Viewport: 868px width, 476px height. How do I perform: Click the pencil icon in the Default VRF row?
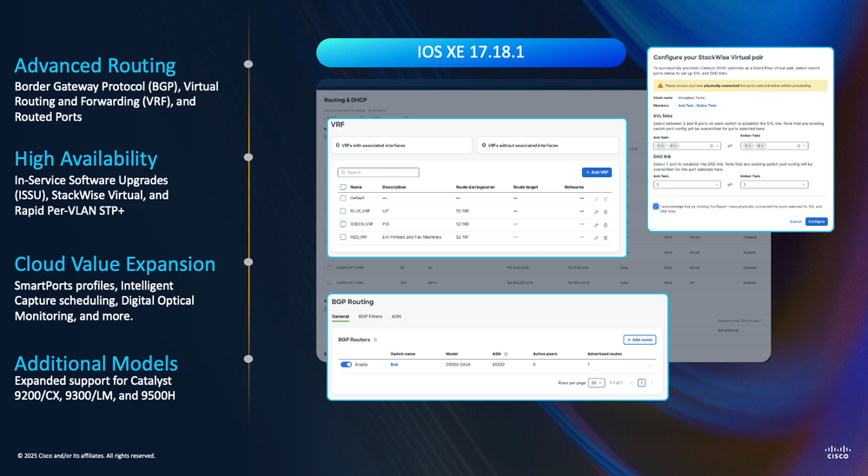pos(596,199)
